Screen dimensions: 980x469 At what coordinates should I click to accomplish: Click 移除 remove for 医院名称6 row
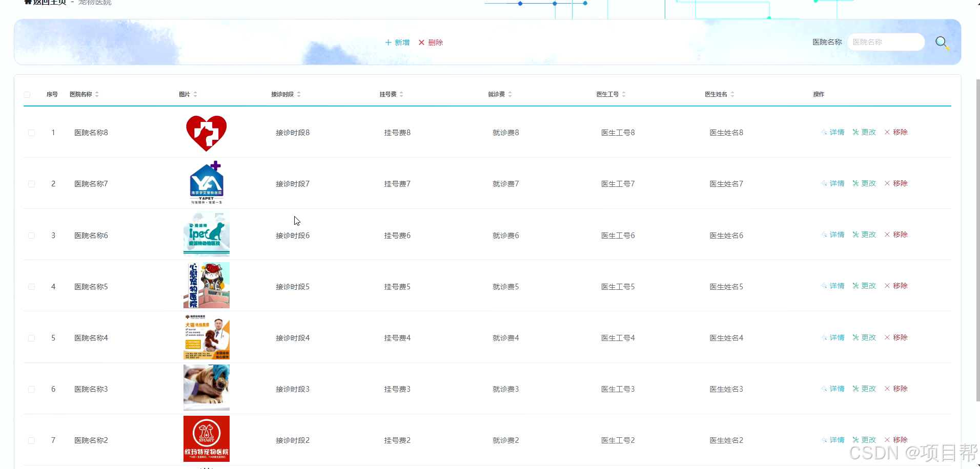click(896, 234)
